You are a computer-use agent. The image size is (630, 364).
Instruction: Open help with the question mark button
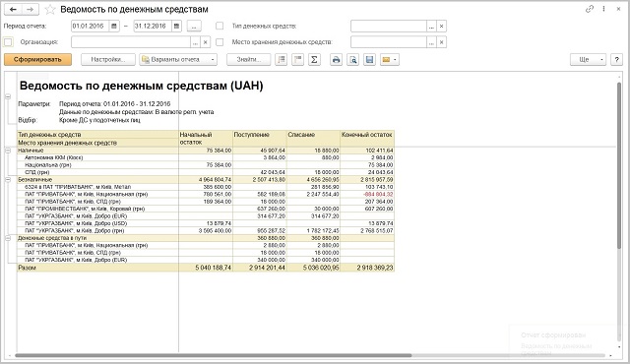tap(617, 60)
